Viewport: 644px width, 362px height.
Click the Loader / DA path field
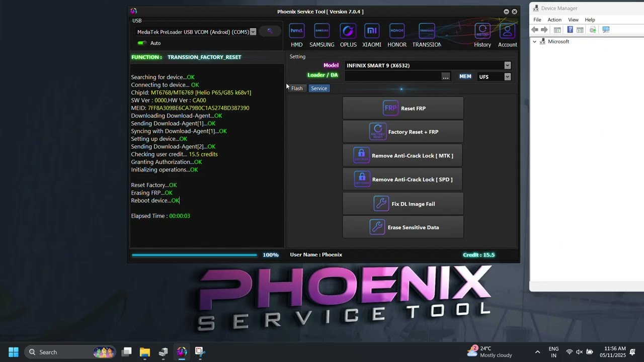click(x=392, y=76)
